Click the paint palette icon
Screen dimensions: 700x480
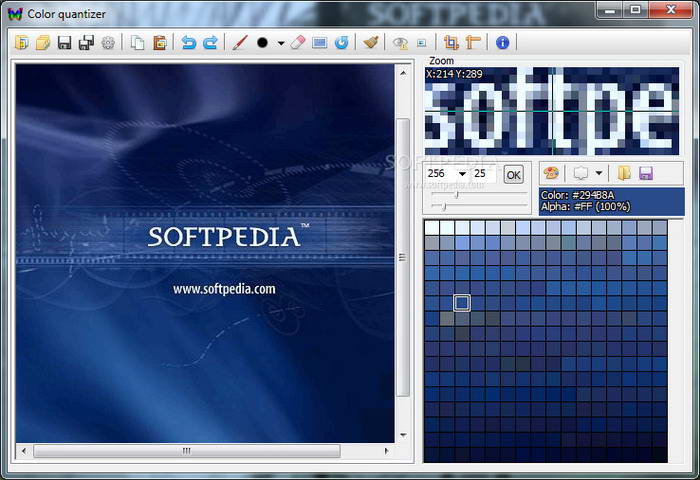coord(551,173)
